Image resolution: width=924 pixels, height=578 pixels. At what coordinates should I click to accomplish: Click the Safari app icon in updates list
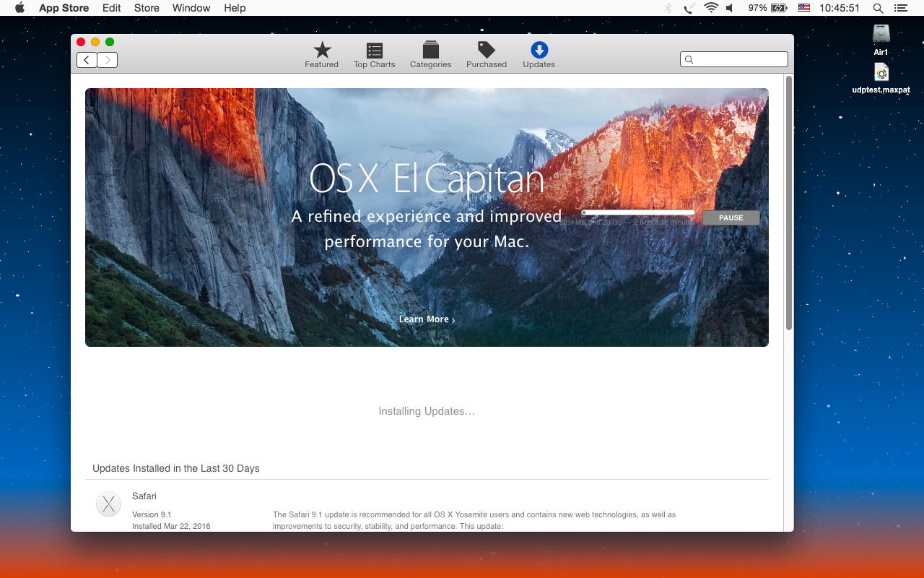[109, 504]
